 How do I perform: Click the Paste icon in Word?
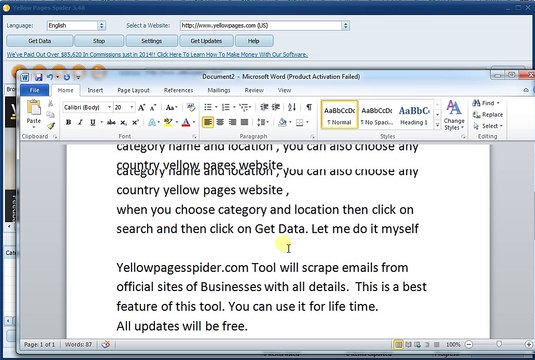[x=33, y=108]
